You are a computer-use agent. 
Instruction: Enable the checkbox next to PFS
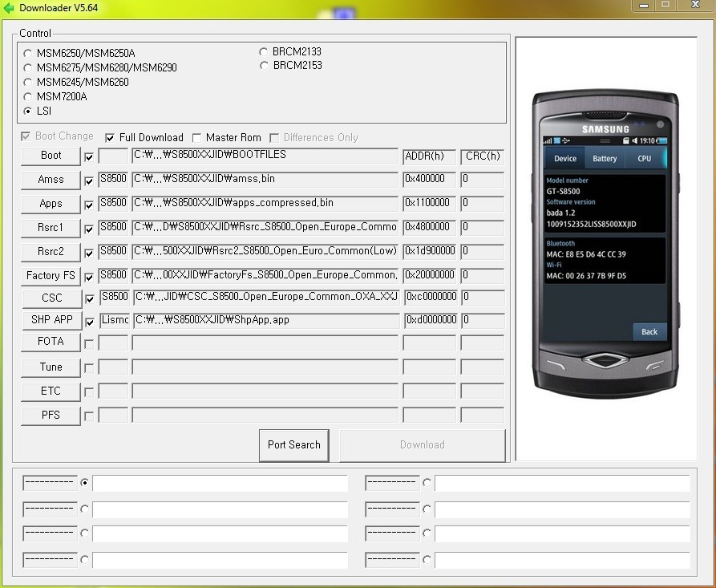(x=89, y=416)
